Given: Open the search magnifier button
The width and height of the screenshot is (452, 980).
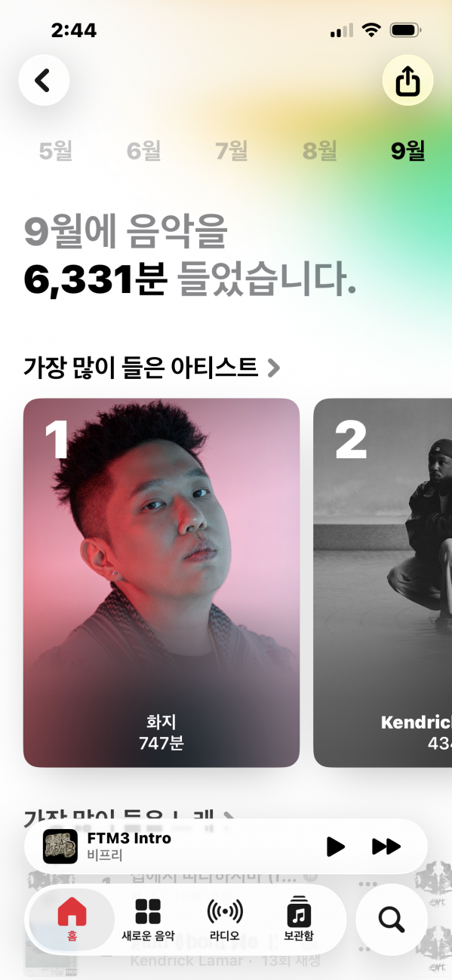Looking at the screenshot, I should 391,919.
